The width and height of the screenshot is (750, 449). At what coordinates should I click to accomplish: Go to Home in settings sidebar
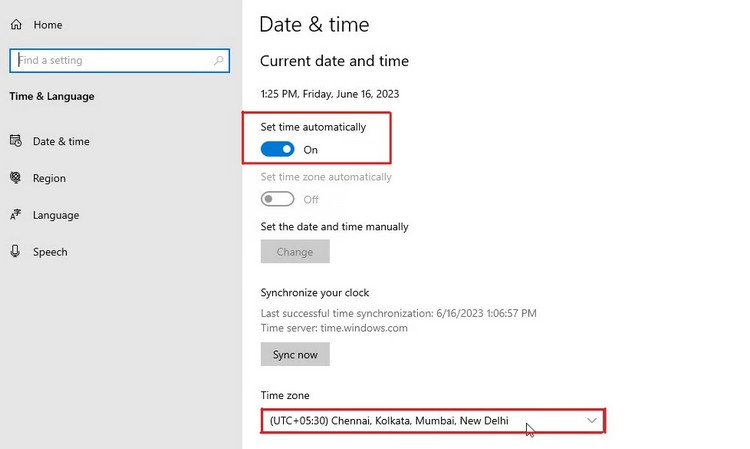coord(48,24)
